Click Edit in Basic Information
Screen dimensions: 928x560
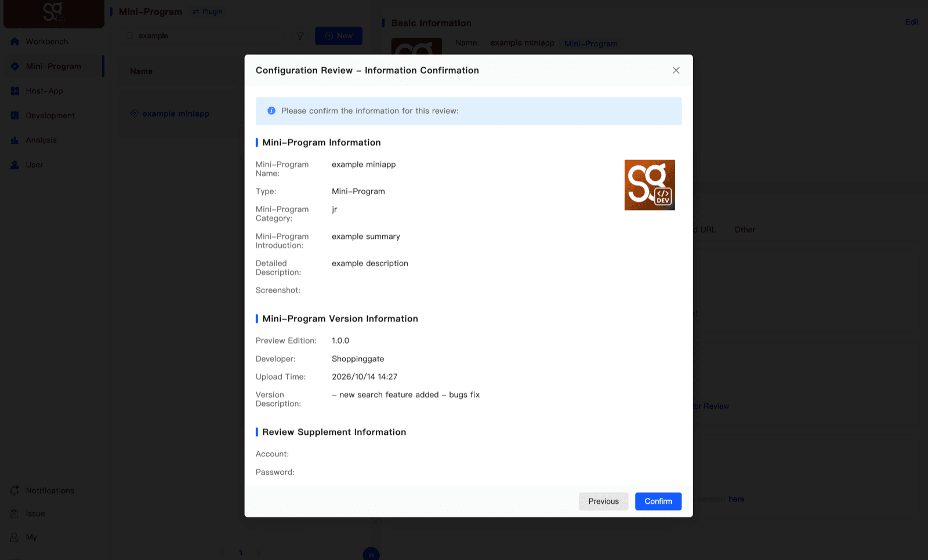tap(912, 22)
